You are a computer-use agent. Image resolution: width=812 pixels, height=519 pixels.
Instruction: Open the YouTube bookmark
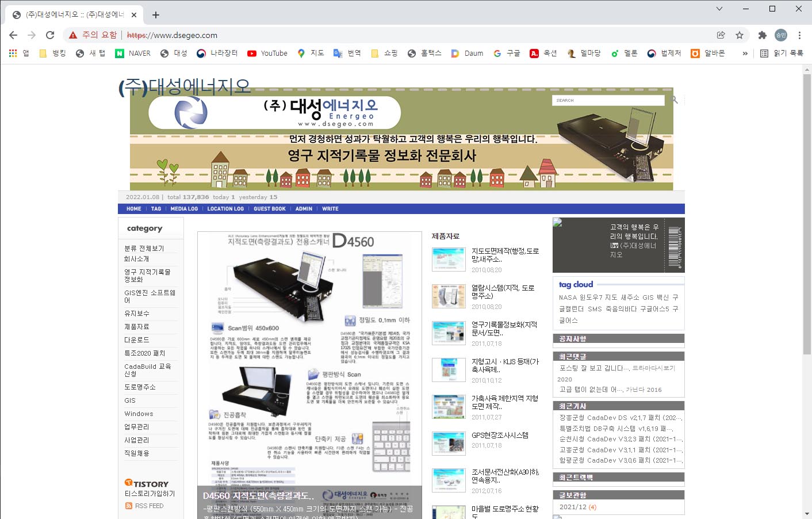point(267,53)
